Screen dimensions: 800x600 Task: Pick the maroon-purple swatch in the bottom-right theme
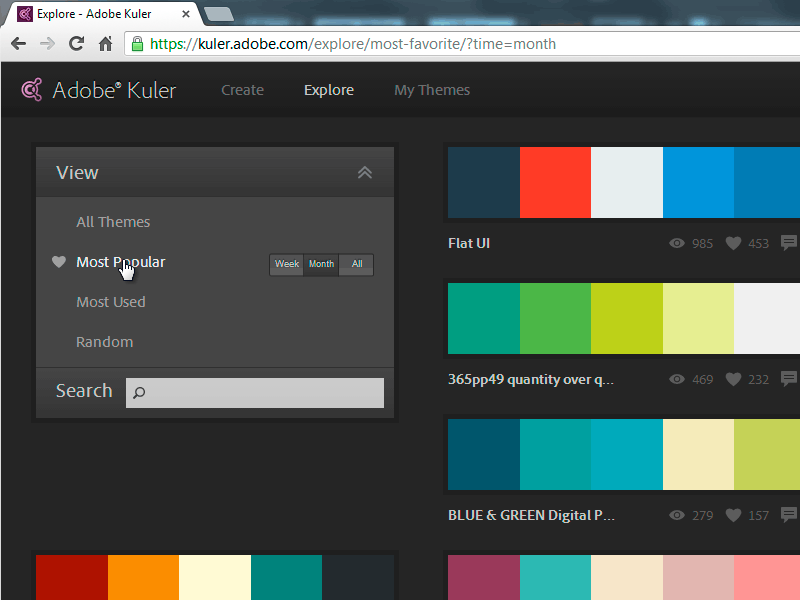tap(484, 578)
